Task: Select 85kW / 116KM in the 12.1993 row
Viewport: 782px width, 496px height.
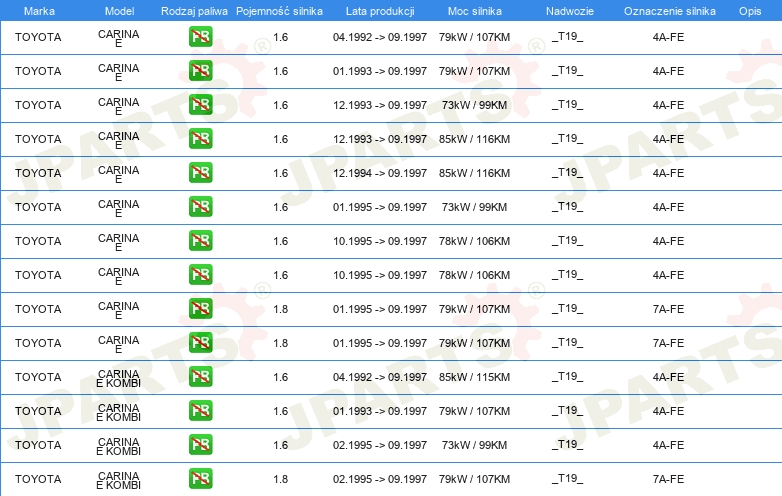Action: 474,139
